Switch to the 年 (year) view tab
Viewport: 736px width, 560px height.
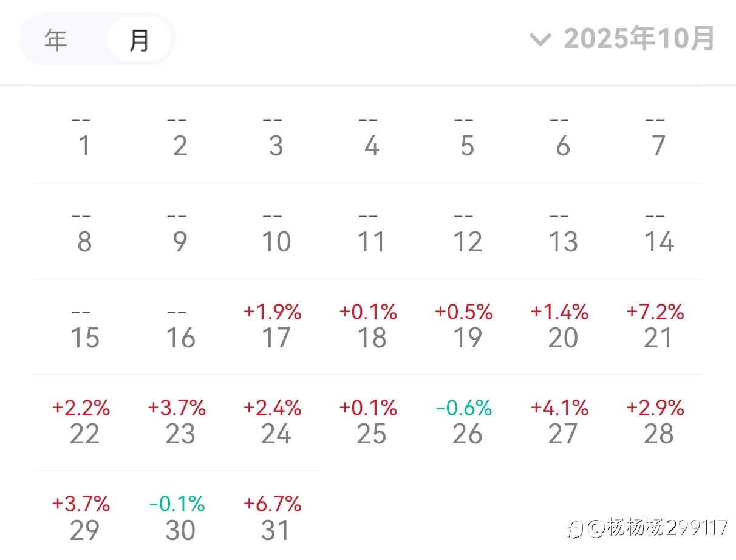pos(56,41)
